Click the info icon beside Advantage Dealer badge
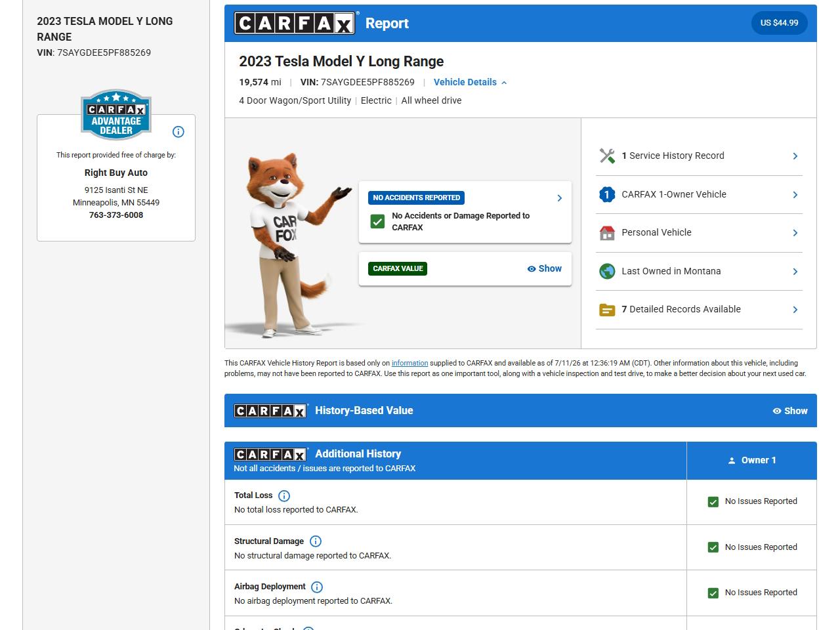The image size is (840, 630). [178, 132]
